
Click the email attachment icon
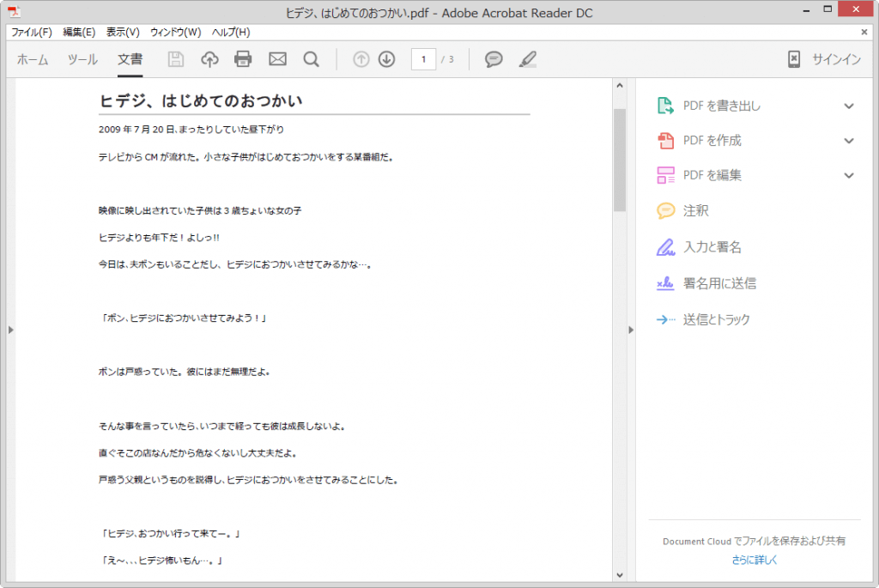pyautogui.click(x=277, y=58)
